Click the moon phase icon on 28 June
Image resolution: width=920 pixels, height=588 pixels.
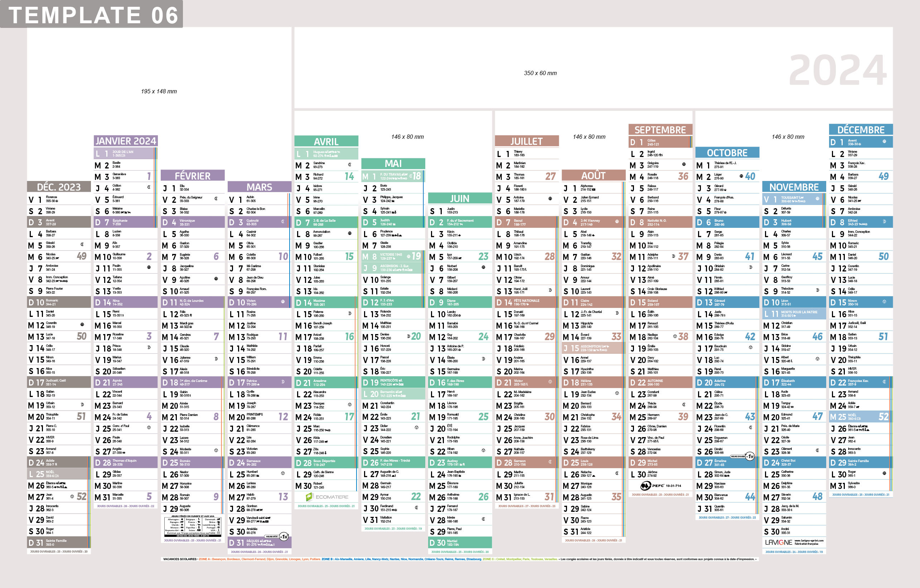pos(483,519)
